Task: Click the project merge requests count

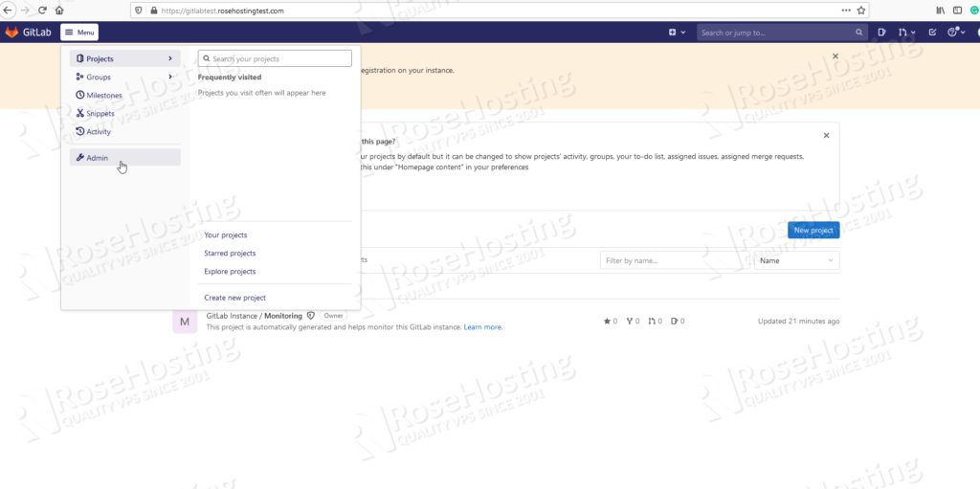Action: (656, 322)
